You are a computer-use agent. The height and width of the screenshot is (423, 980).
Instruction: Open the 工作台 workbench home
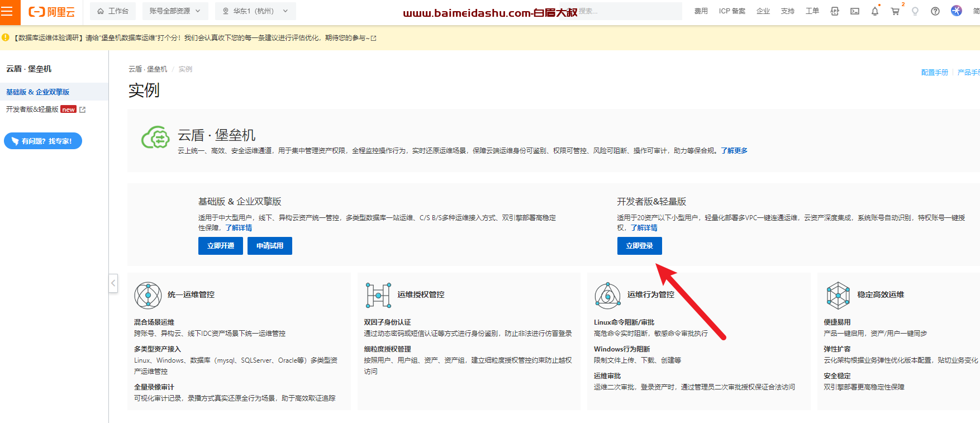click(113, 11)
